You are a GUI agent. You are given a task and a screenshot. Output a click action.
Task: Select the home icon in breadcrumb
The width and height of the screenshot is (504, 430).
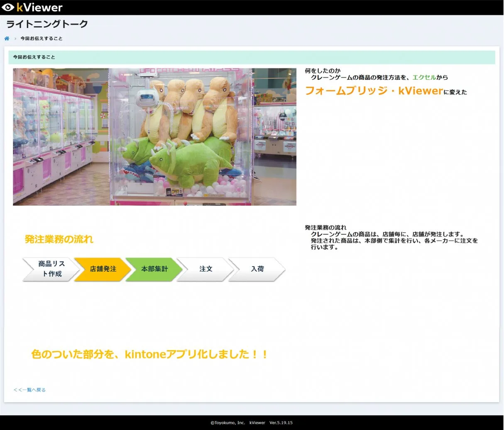(x=7, y=38)
